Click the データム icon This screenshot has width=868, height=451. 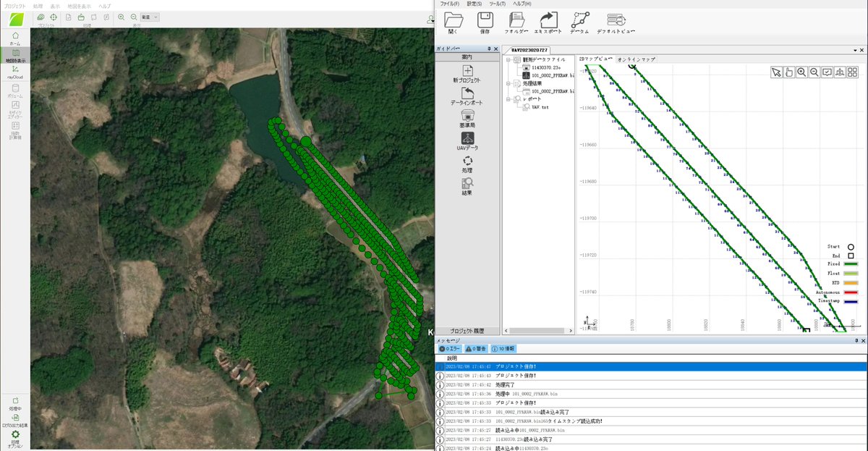[579, 23]
